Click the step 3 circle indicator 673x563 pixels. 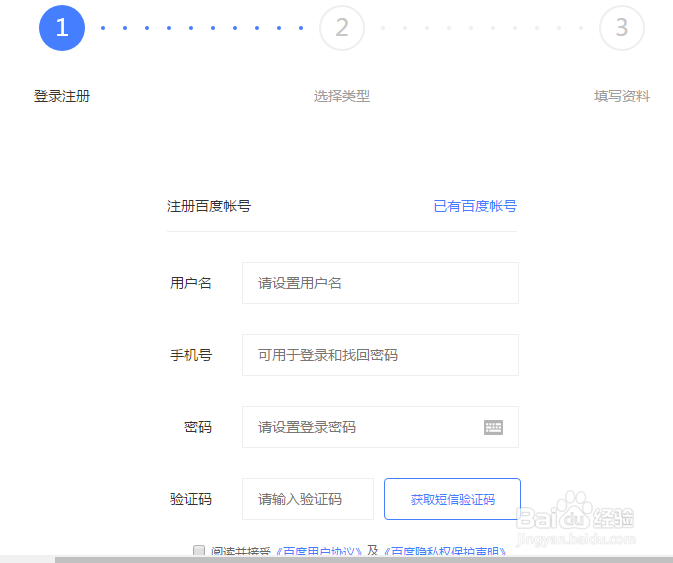pyautogui.click(x=621, y=28)
